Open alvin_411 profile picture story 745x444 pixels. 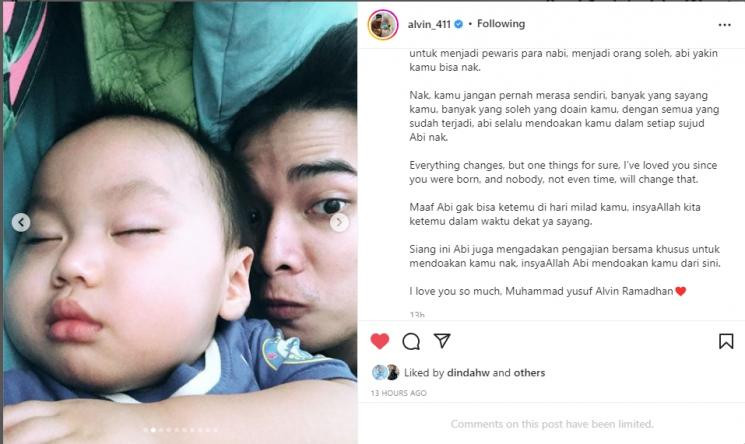382,24
